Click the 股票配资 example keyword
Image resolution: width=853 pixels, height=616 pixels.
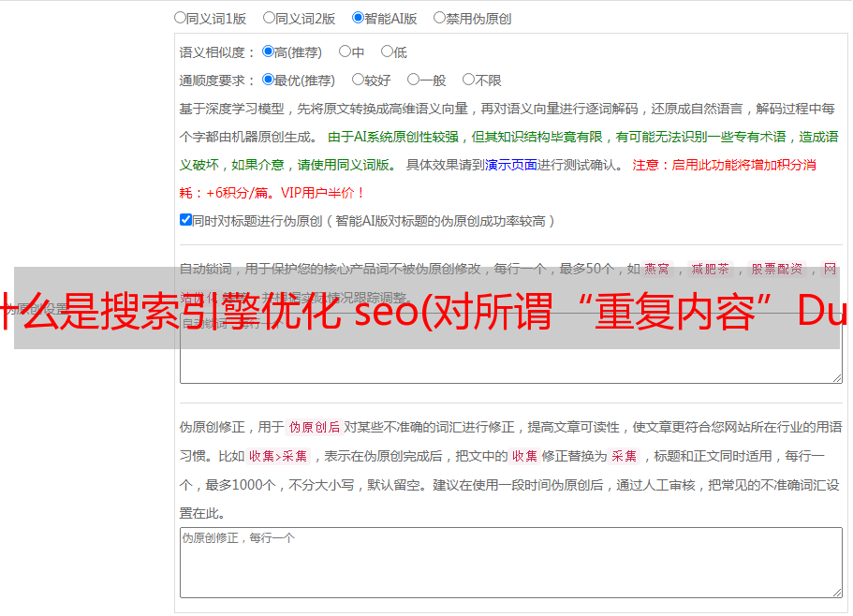[x=777, y=269]
